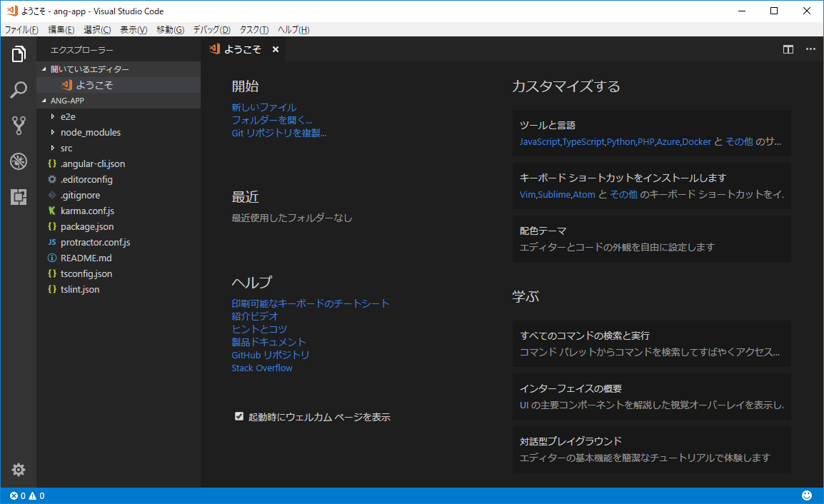Collapse the ANG-APP folder section
This screenshot has width=824, height=504.
coord(44,101)
